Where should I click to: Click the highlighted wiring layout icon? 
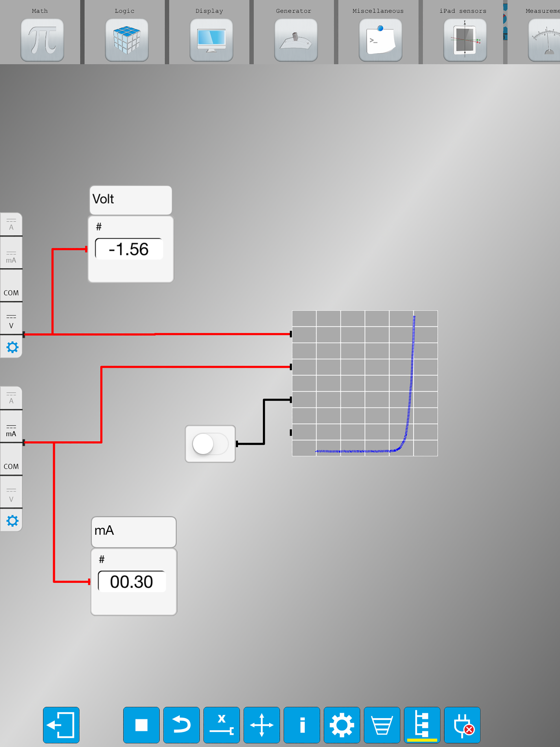pyautogui.click(x=422, y=725)
